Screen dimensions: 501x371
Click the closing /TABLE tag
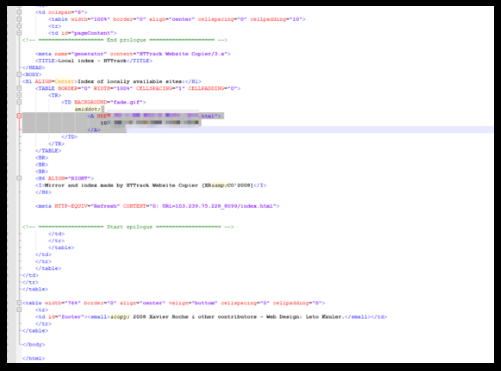[48, 151]
